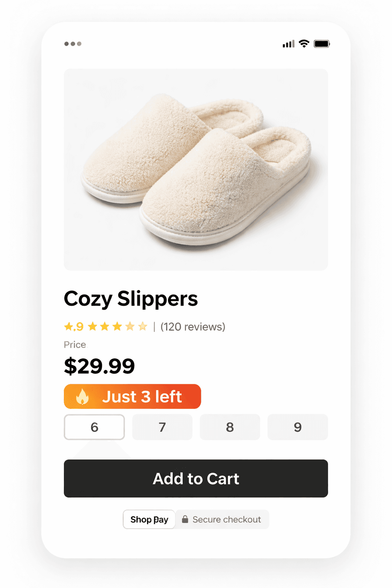Viewport: 392px width, 588px height.
Task: Choose size 8
Action: point(230,427)
